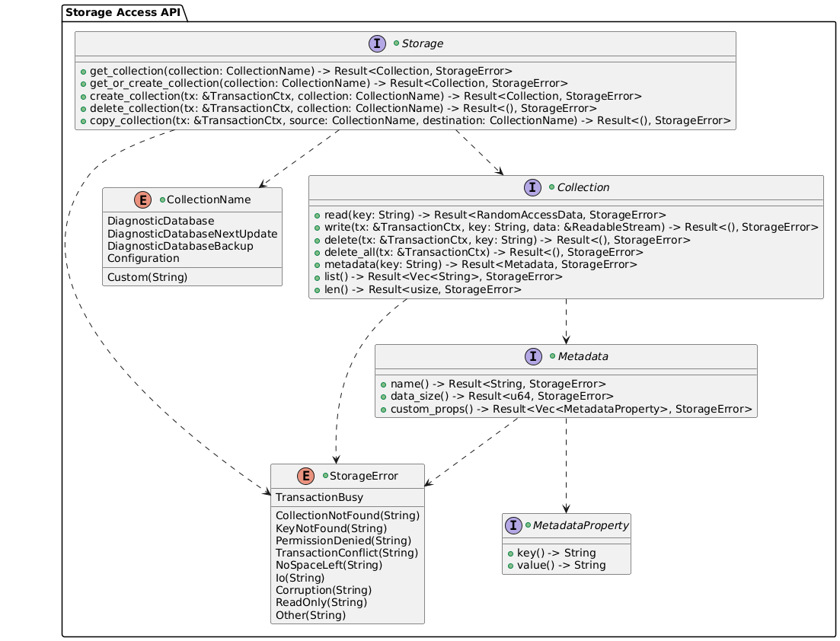The image size is (840, 641).
Task: Select the Custom(String) enum variant
Action: click(147, 277)
